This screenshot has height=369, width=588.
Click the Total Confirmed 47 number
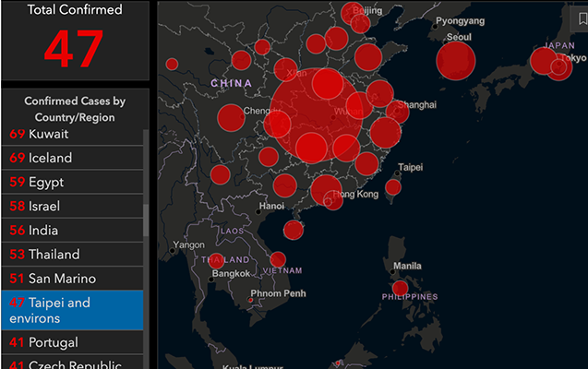click(x=74, y=50)
